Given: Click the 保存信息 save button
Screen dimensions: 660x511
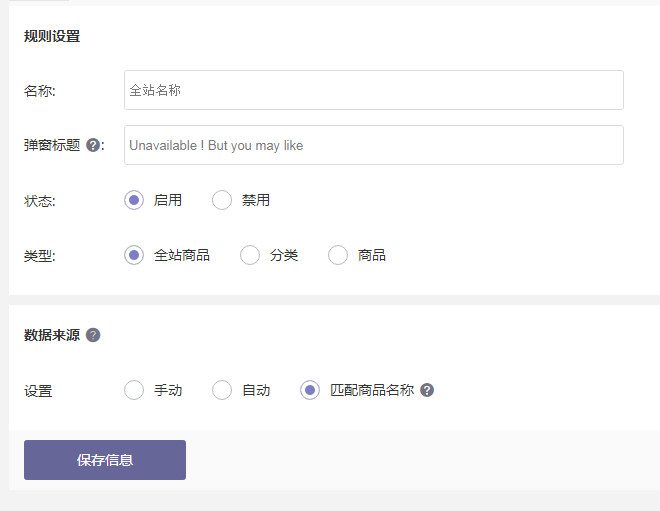Looking at the screenshot, I should [105, 460].
